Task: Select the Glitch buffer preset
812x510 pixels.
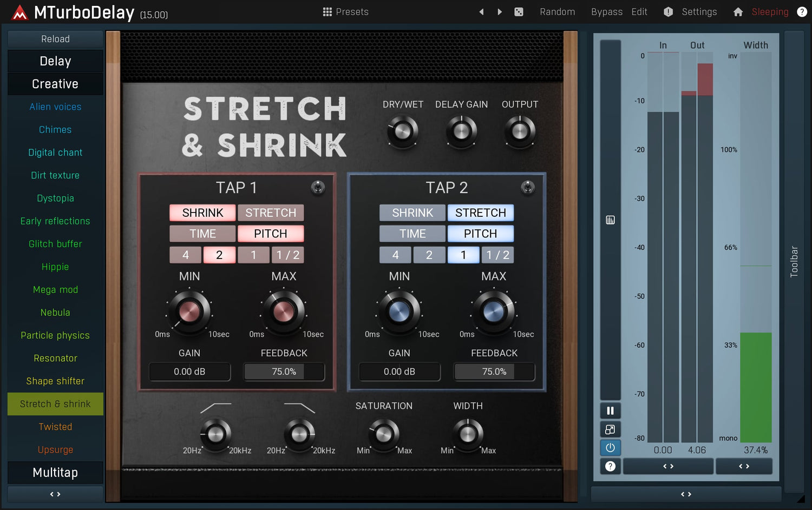Action: coord(55,244)
